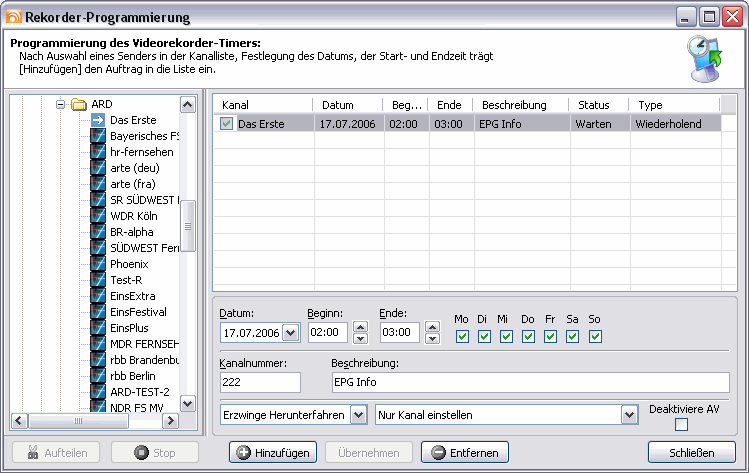The width and height of the screenshot is (749, 473).
Task: Uncheck the So weekday checkbox
Action: (595, 336)
